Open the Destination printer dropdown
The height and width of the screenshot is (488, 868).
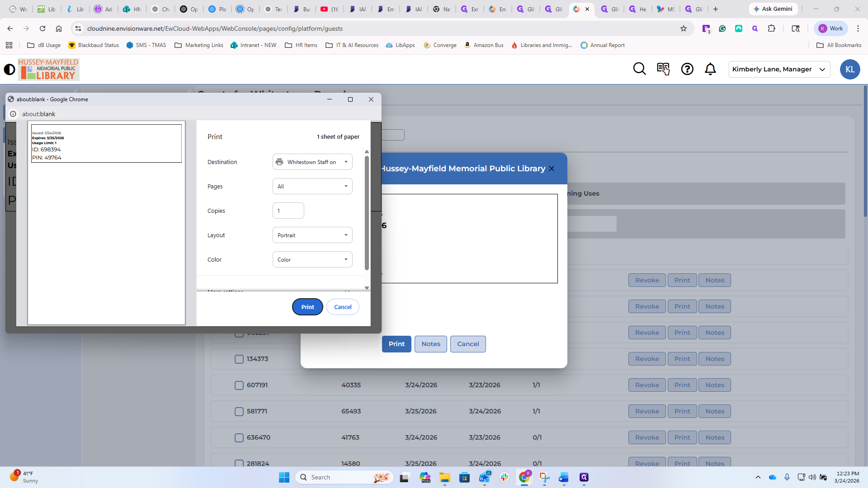[x=312, y=162]
